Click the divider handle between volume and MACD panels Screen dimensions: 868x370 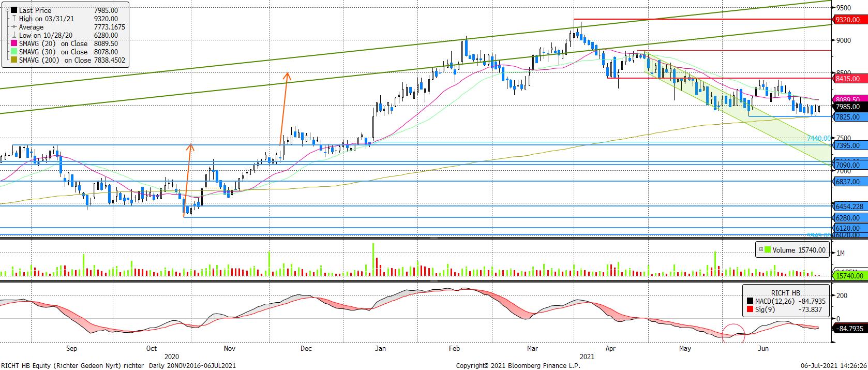[433, 281]
